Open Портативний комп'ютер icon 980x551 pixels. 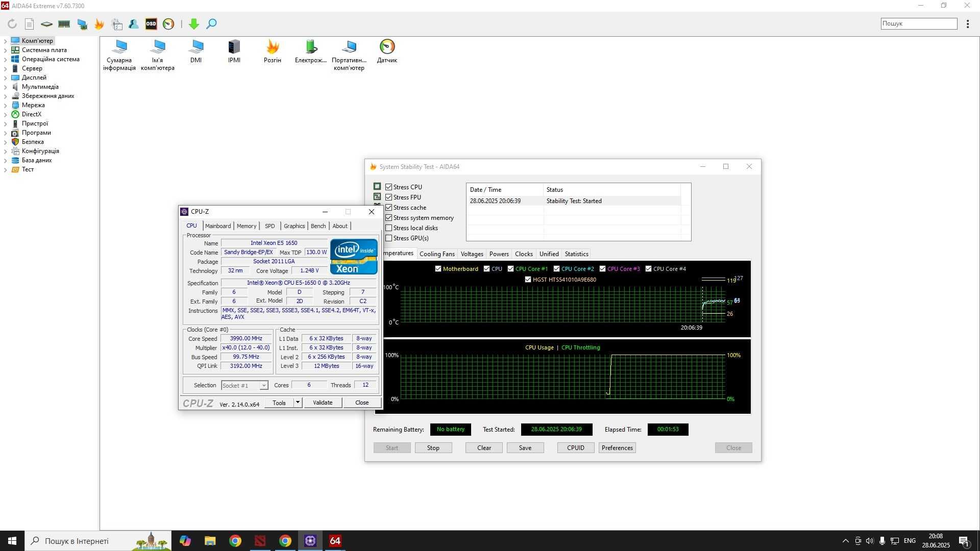[349, 55]
